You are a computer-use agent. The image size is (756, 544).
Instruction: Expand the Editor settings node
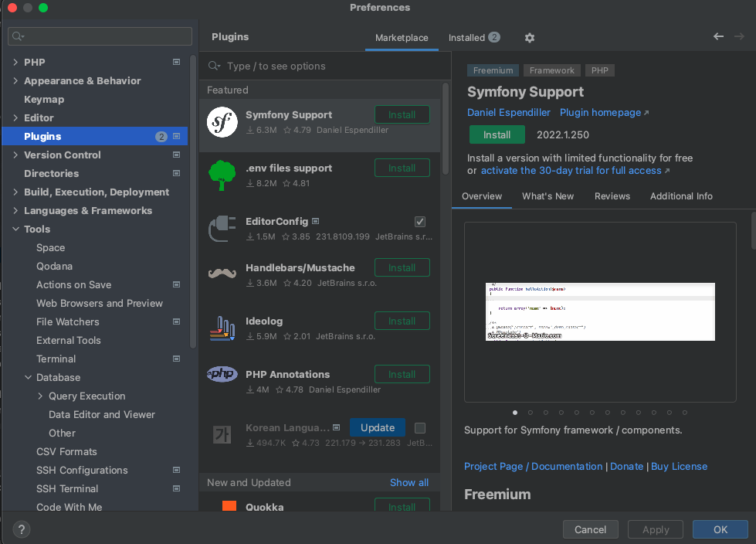coord(15,117)
